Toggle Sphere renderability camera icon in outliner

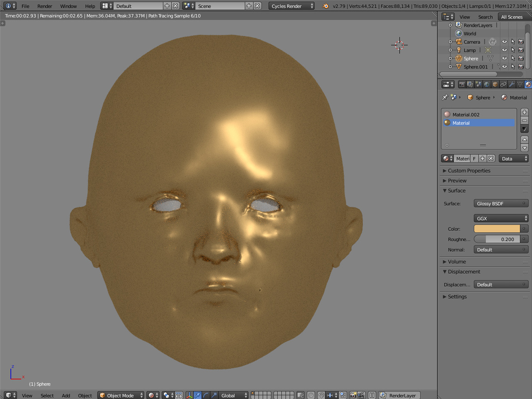521,59
